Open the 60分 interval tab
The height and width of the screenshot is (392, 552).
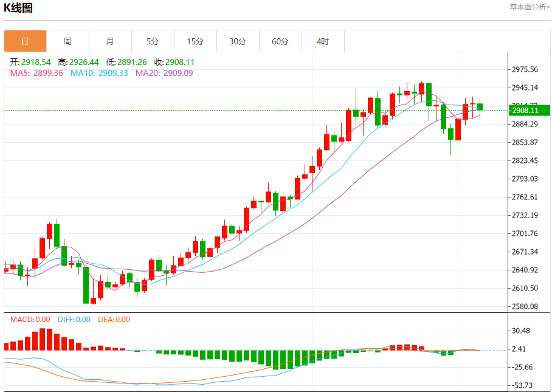tap(281, 41)
